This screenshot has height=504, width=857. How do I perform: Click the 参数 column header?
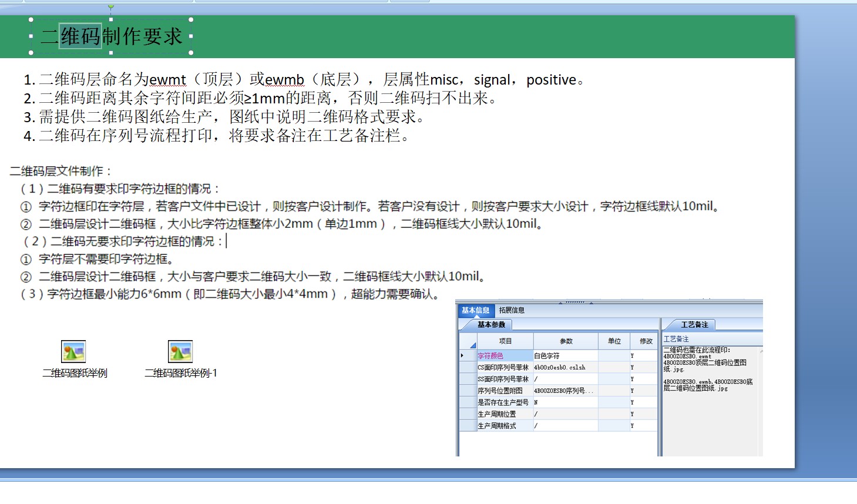[x=566, y=341]
